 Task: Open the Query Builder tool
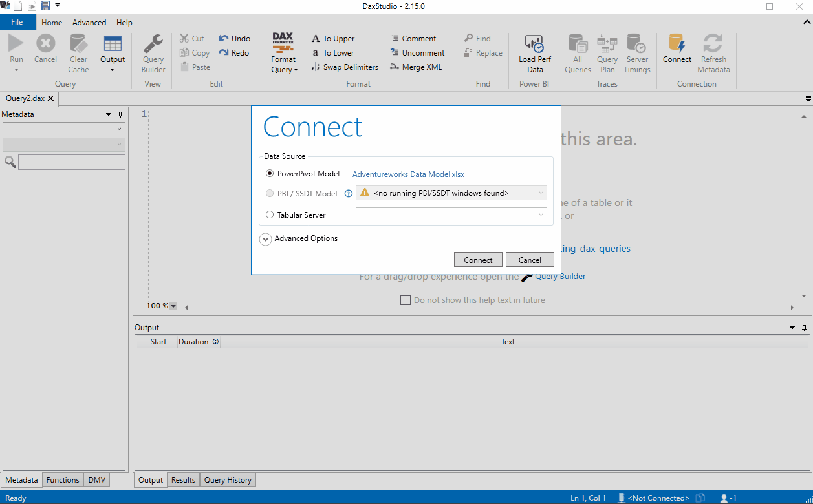coord(153,53)
